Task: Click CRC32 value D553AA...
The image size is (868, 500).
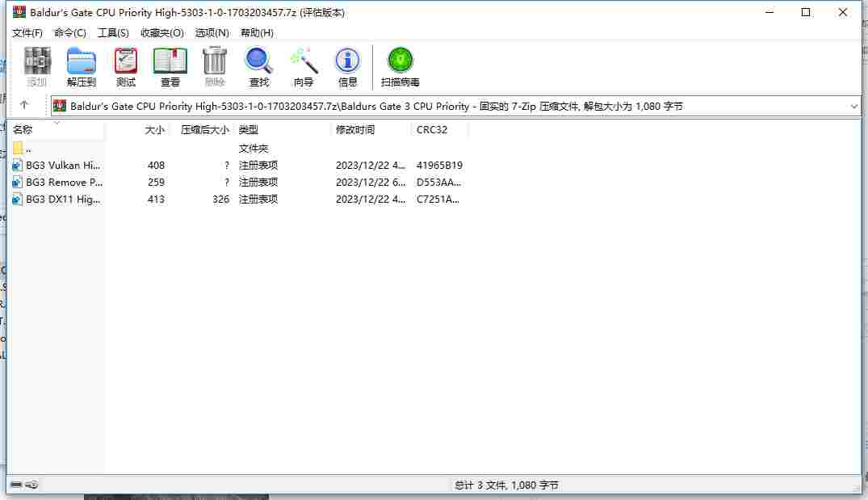Action: point(438,183)
